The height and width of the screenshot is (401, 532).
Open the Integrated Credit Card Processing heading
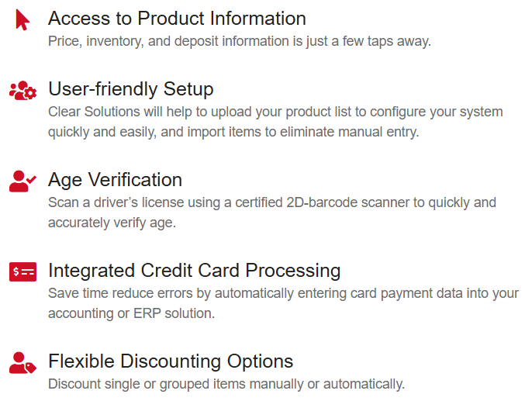(195, 271)
